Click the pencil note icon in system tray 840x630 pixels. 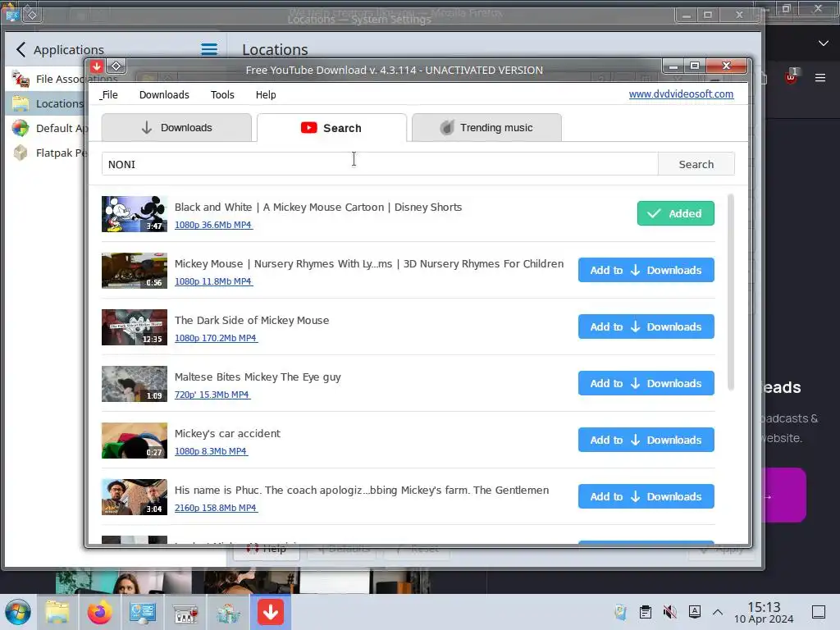tap(621, 612)
